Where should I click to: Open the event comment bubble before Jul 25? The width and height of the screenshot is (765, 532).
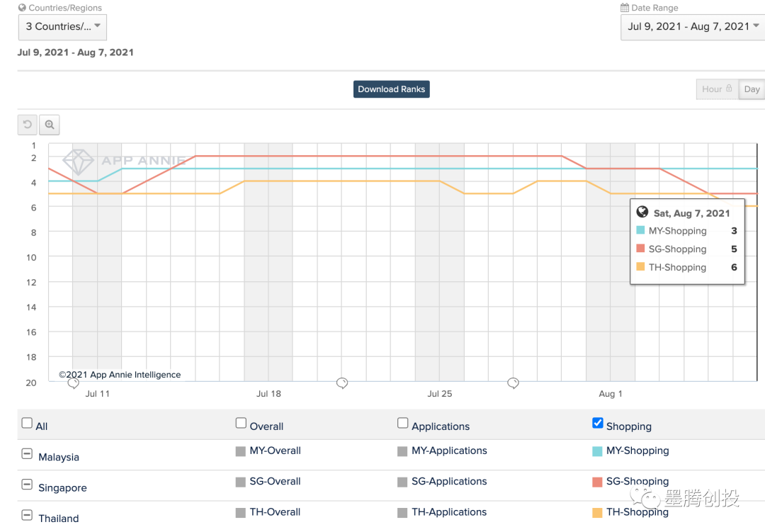coord(342,383)
